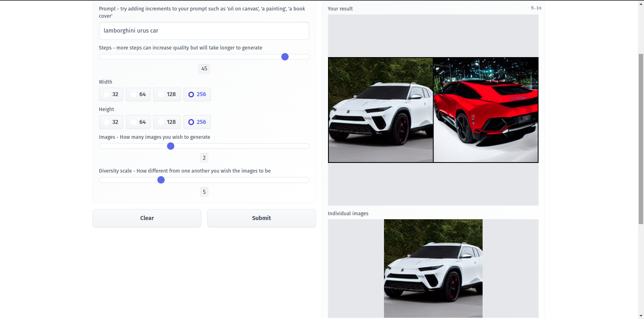The image size is (644, 319).
Task: Click the Steps value box showing 45
Action: pyautogui.click(x=204, y=69)
